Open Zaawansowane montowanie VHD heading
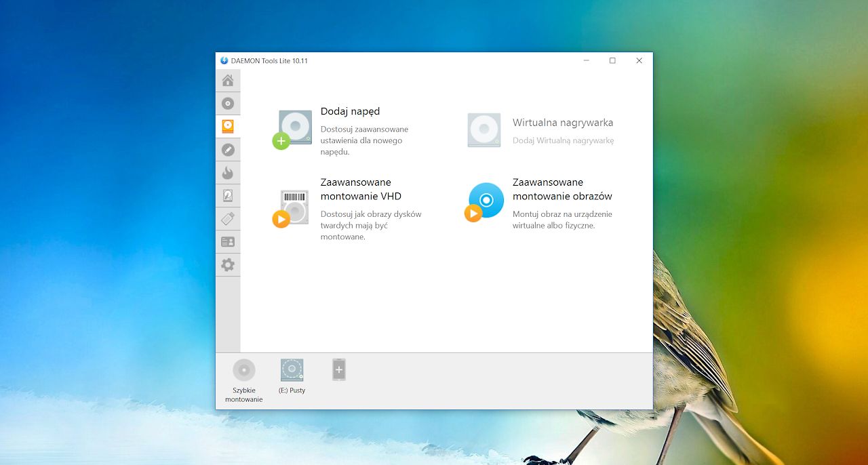The height and width of the screenshot is (465, 868). pyautogui.click(x=361, y=189)
